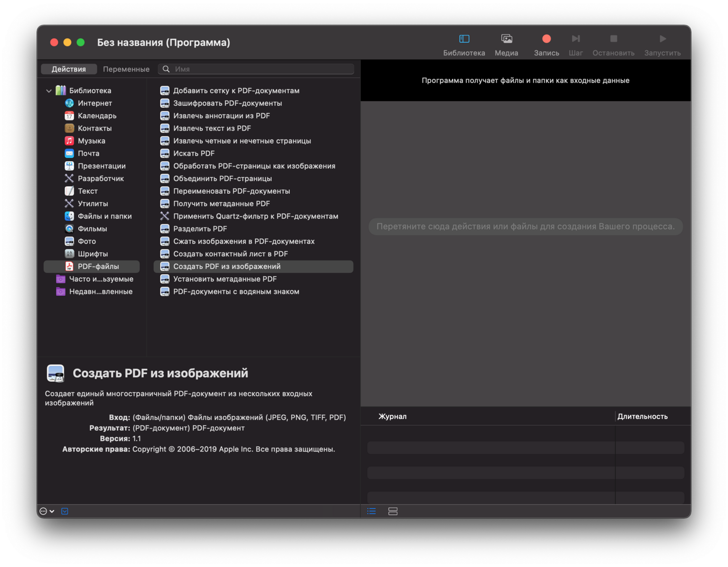The width and height of the screenshot is (728, 567).
Task: Click the Применить Quartz-фильтр action icon
Action: tap(165, 216)
